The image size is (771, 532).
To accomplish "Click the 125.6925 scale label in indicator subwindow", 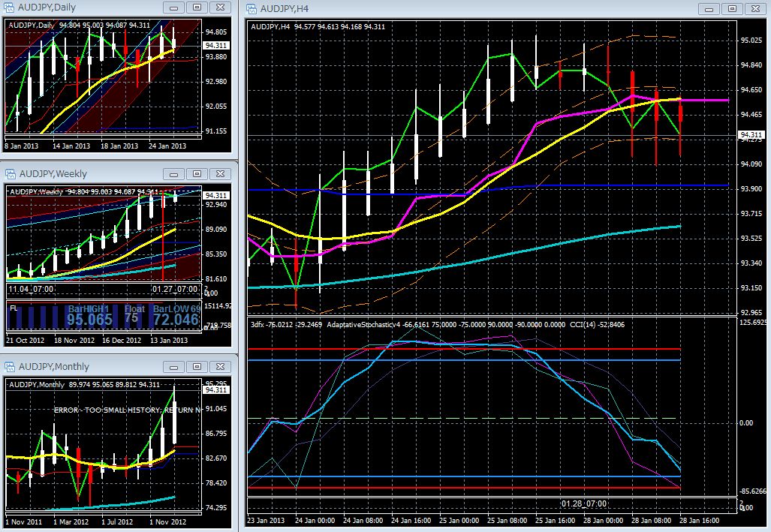I will [753, 323].
